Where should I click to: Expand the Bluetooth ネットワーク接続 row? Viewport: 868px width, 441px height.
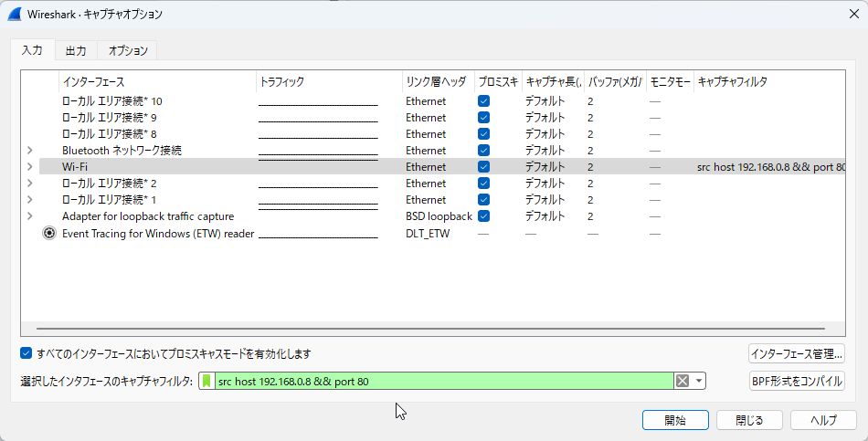[30, 151]
